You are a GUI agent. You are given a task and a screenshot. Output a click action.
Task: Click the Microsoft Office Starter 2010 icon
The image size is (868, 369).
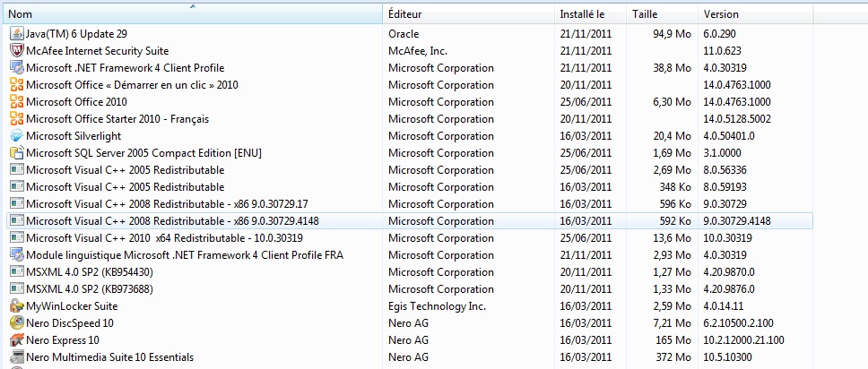click(16, 119)
